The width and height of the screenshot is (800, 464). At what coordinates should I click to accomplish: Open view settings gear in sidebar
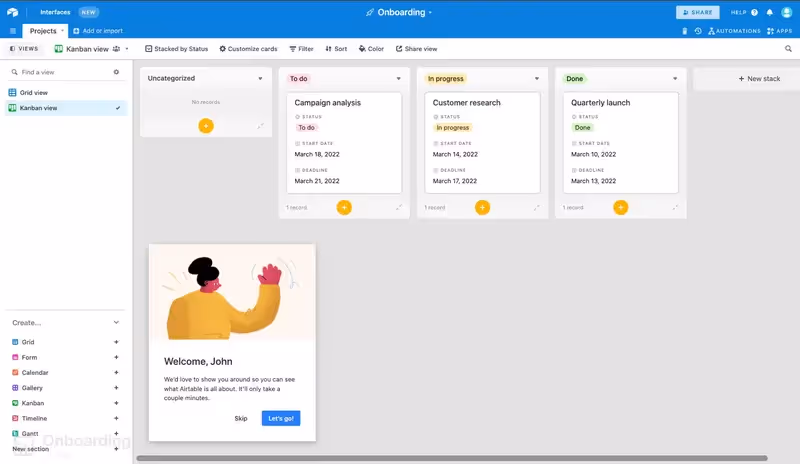pos(116,72)
